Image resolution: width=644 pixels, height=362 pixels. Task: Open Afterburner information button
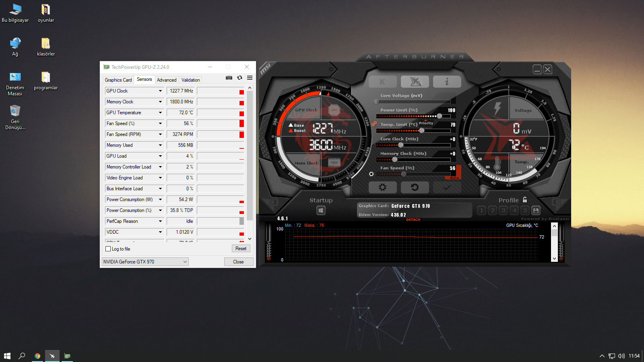447,82
